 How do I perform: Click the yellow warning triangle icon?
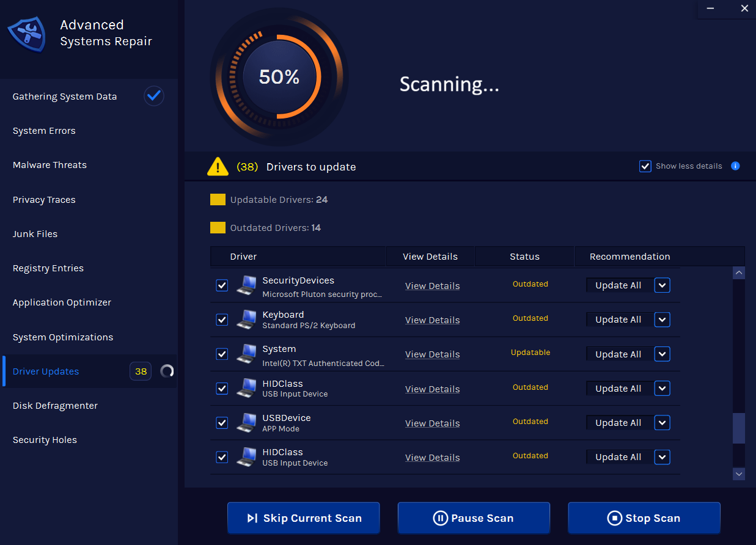click(218, 166)
